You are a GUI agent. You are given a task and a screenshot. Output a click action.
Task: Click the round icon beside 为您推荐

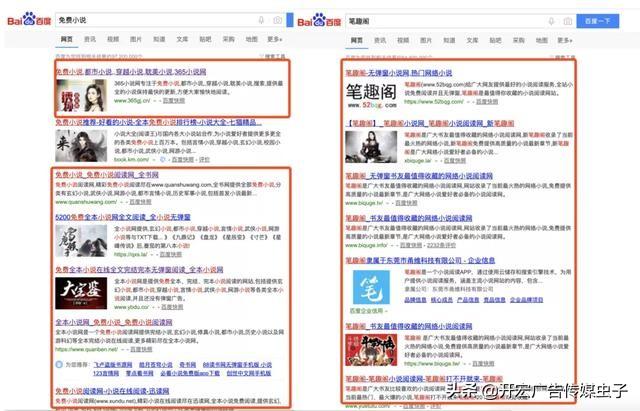coord(59,364)
